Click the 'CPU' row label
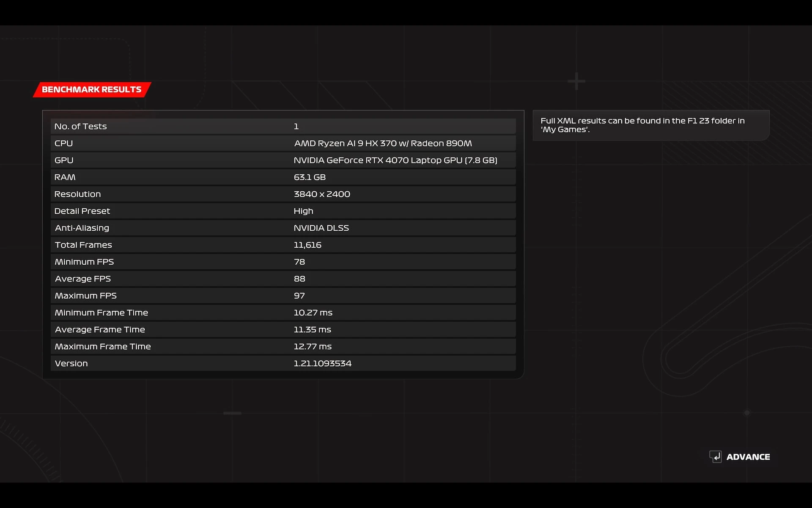 click(x=63, y=143)
